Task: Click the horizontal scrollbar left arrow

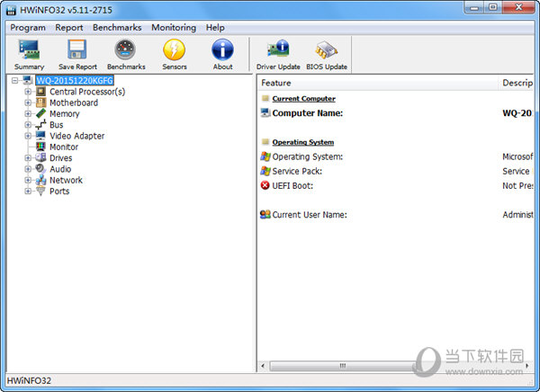Action: click(263, 366)
